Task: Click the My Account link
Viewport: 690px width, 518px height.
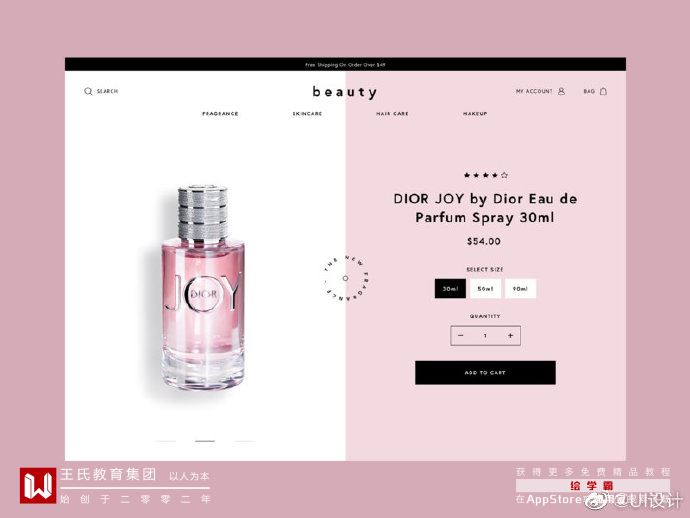Action: 534,91
